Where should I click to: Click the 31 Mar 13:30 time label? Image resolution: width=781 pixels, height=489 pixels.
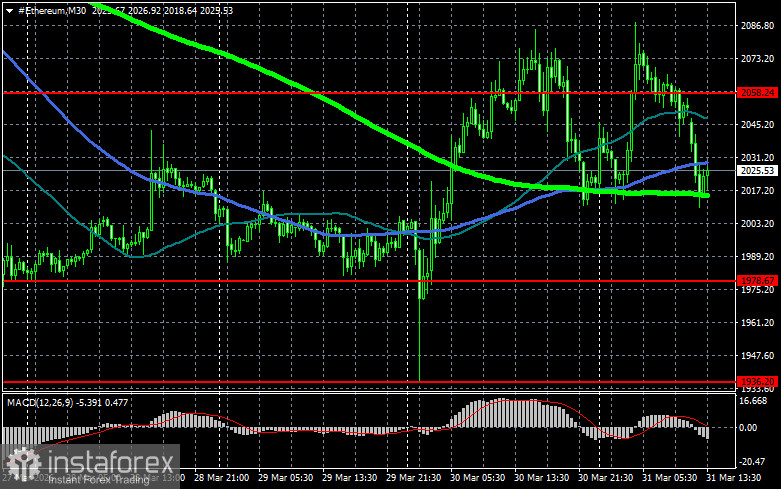[733, 478]
